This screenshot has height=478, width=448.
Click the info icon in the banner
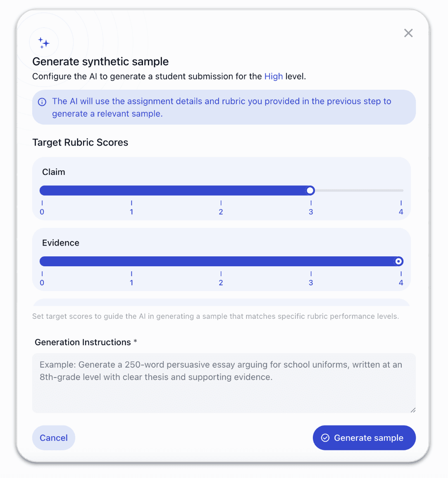pyautogui.click(x=42, y=102)
